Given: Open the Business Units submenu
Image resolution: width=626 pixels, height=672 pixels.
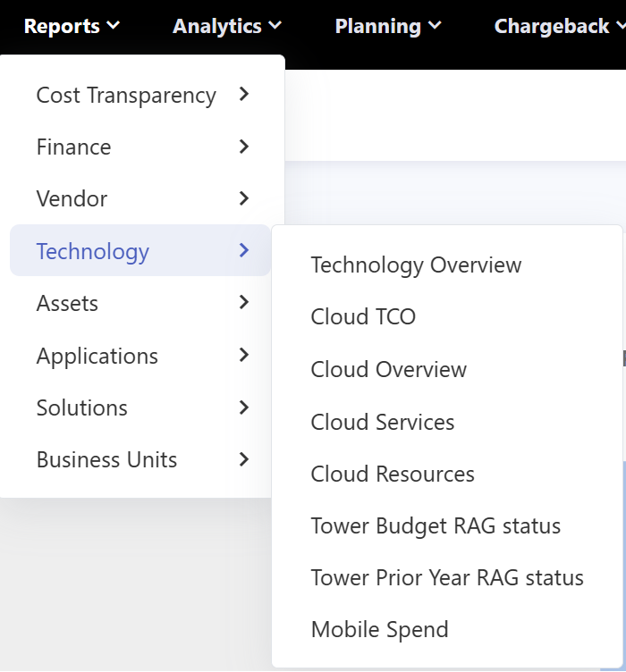Looking at the screenshot, I should point(141,459).
